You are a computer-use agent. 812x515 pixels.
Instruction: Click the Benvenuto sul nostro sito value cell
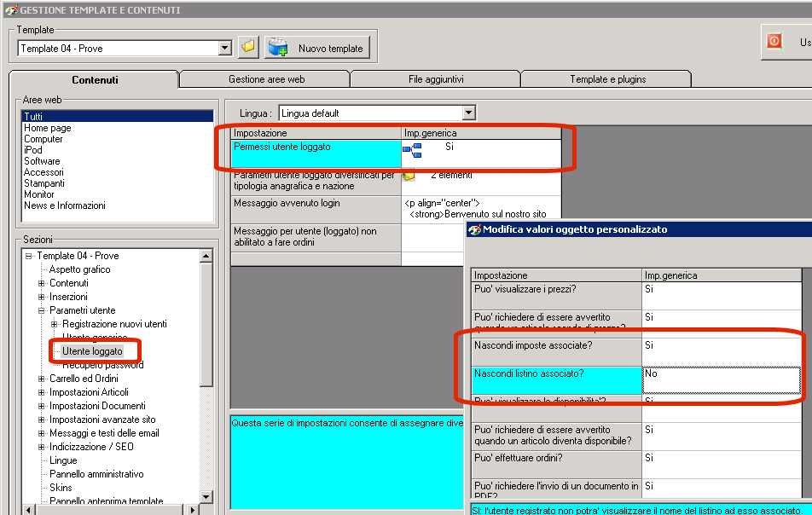[481, 209]
